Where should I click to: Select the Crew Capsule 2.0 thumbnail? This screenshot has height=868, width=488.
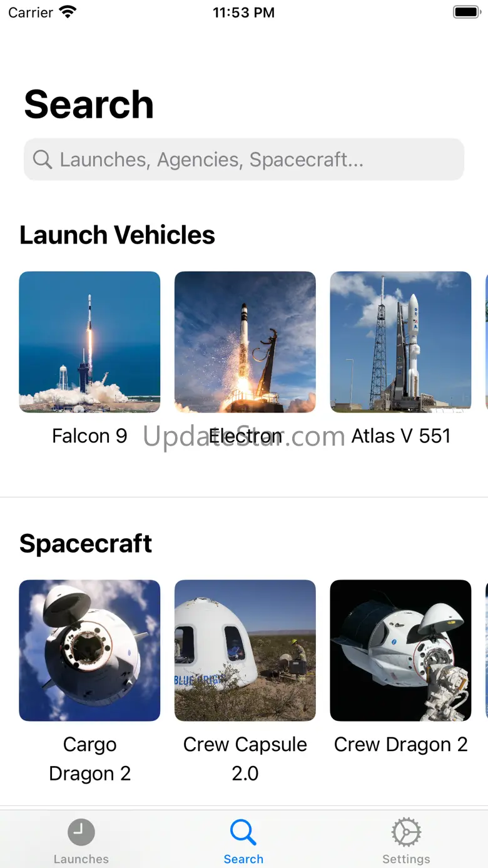(x=245, y=650)
